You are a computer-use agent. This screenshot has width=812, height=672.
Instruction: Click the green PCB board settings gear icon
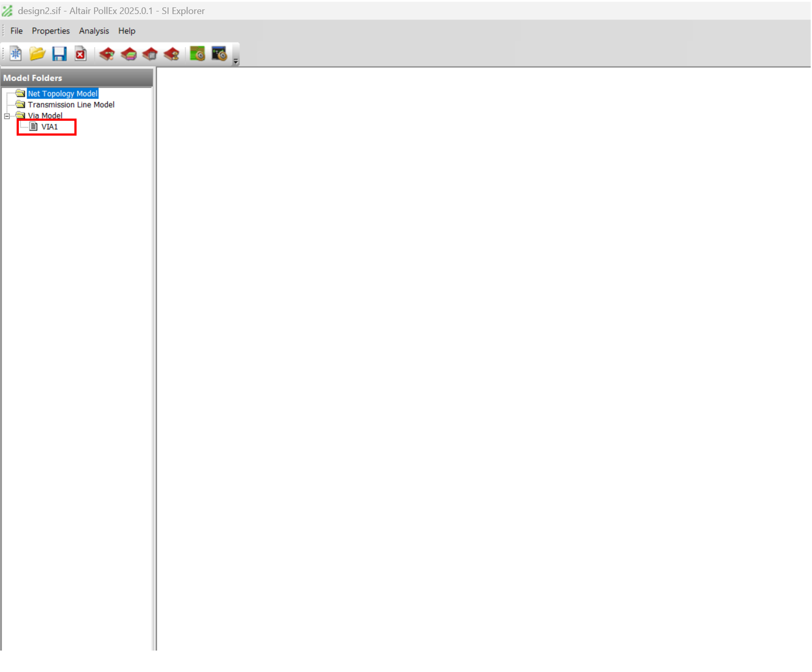(197, 54)
